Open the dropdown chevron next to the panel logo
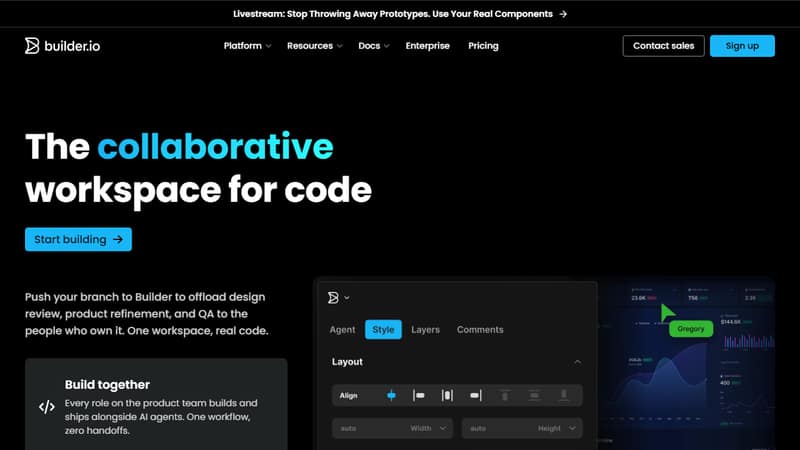This screenshot has height=450, width=800. pyautogui.click(x=347, y=298)
